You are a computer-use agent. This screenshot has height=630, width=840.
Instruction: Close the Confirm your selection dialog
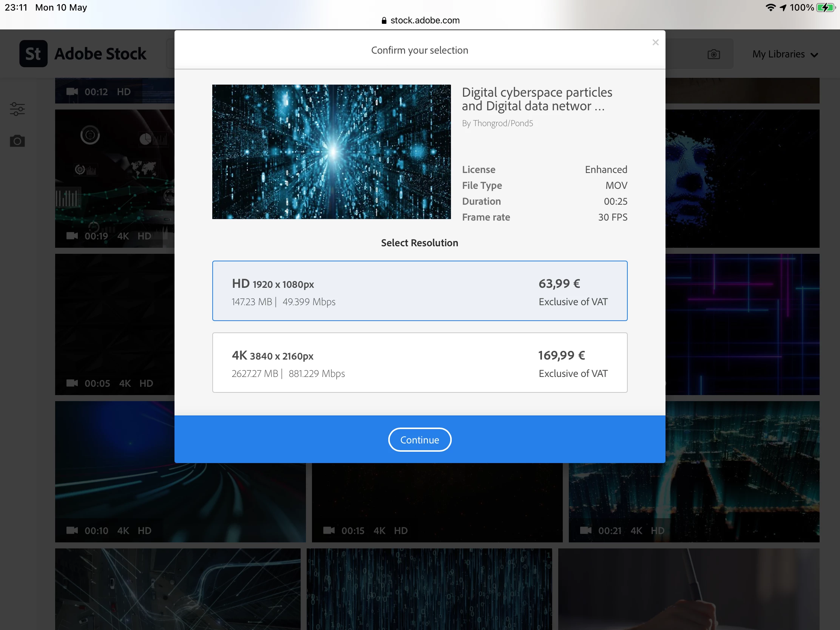tap(655, 43)
